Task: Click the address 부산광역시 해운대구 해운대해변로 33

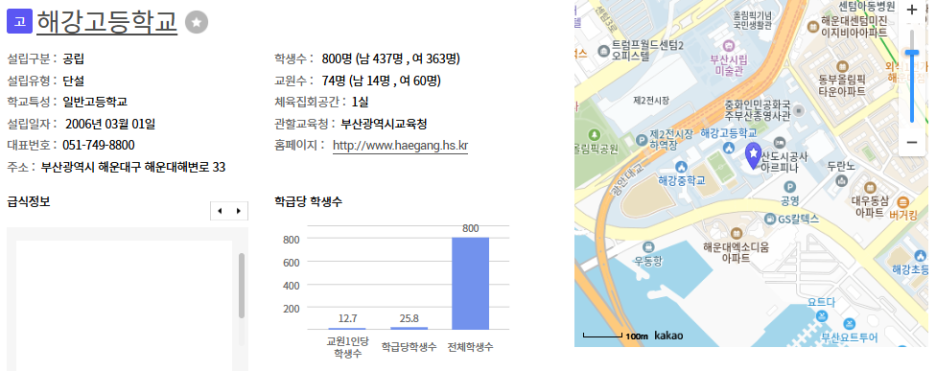Action: [x=133, y=167]
